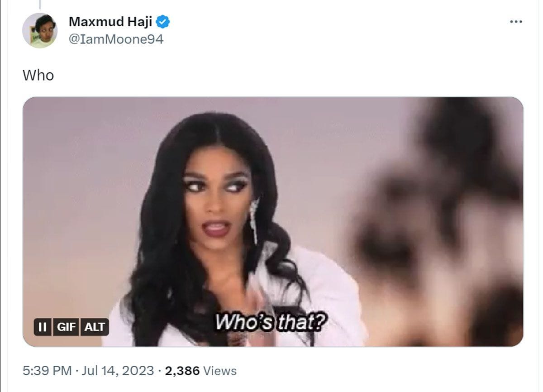Screen dimensions: 543x392
Task: Open the three-dot more options menu
Action: 516,22
